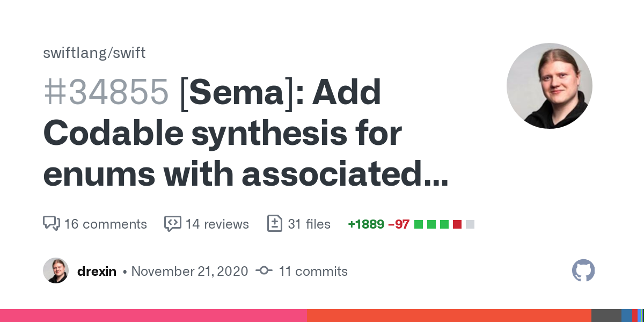644x322 pixels.
Task: Click the drexin username
Action: coord(97,271)
